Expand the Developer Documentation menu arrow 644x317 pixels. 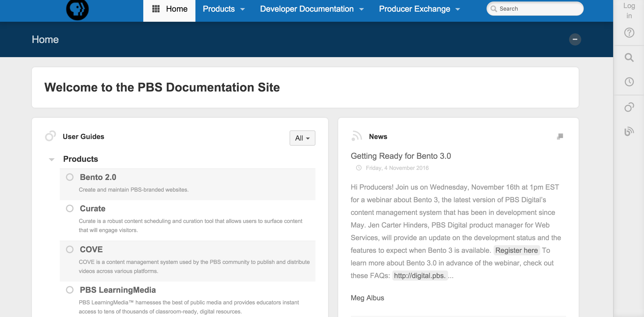pyautogui.click(x=361, y=9)
